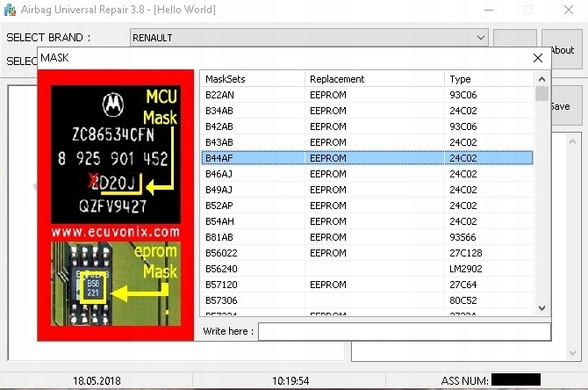Select the B57306 row
The image size is (588, 390).
[367, 300]
